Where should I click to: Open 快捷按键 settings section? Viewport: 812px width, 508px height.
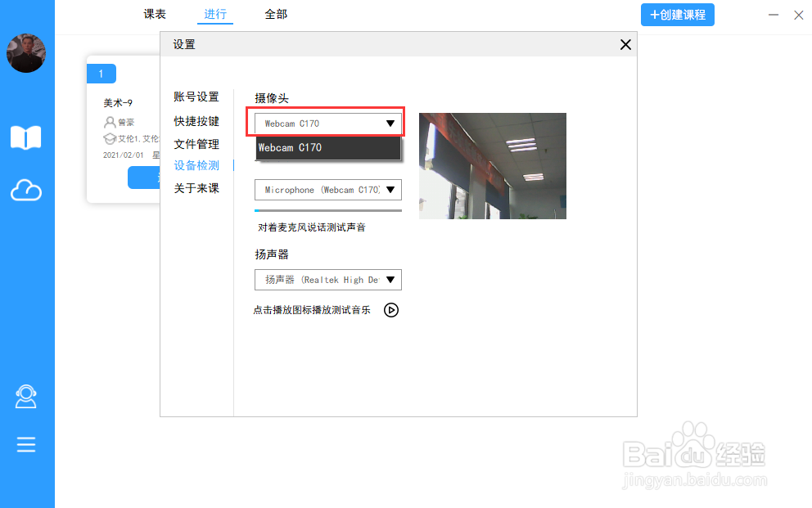196,121
